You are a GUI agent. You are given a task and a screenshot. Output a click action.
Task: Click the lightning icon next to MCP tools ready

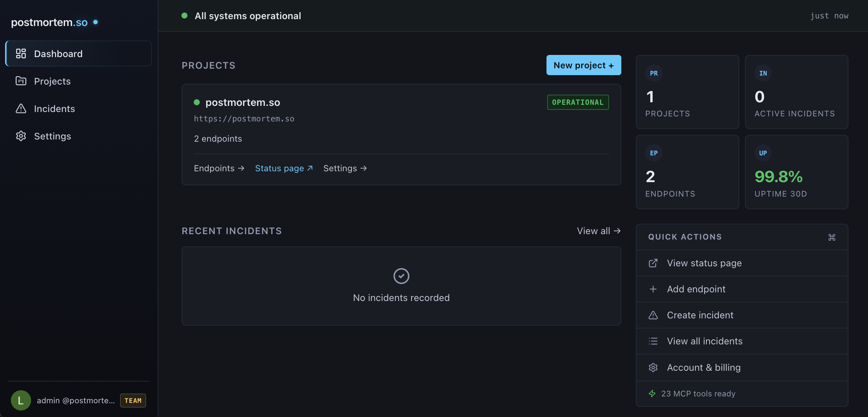point(652,394)
